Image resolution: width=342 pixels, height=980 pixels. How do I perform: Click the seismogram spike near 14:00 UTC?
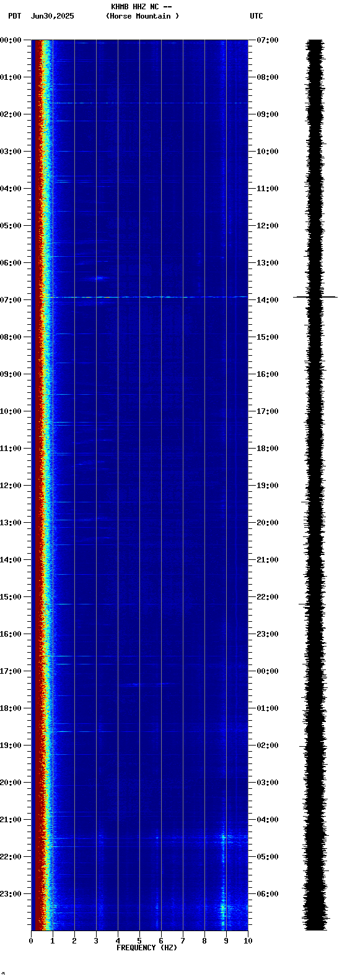[315, 298]
